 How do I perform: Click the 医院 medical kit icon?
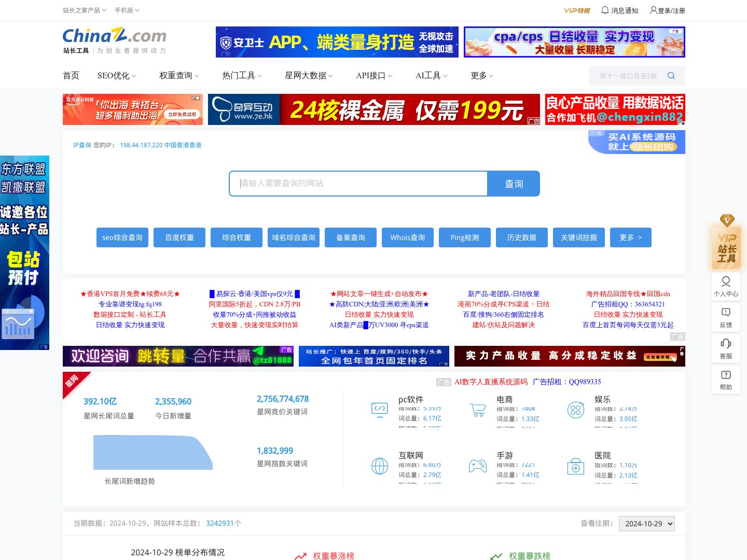(x=576, y=466)
